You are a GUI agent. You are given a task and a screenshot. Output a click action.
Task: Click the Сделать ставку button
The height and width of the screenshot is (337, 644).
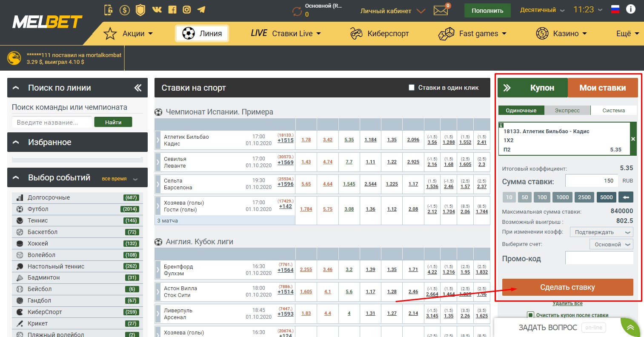[x=568, y=287]
